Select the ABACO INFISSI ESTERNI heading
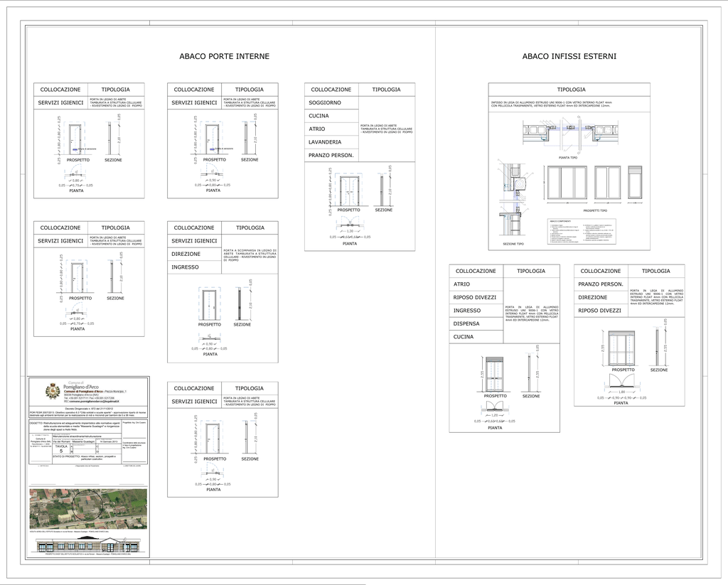 569,56
